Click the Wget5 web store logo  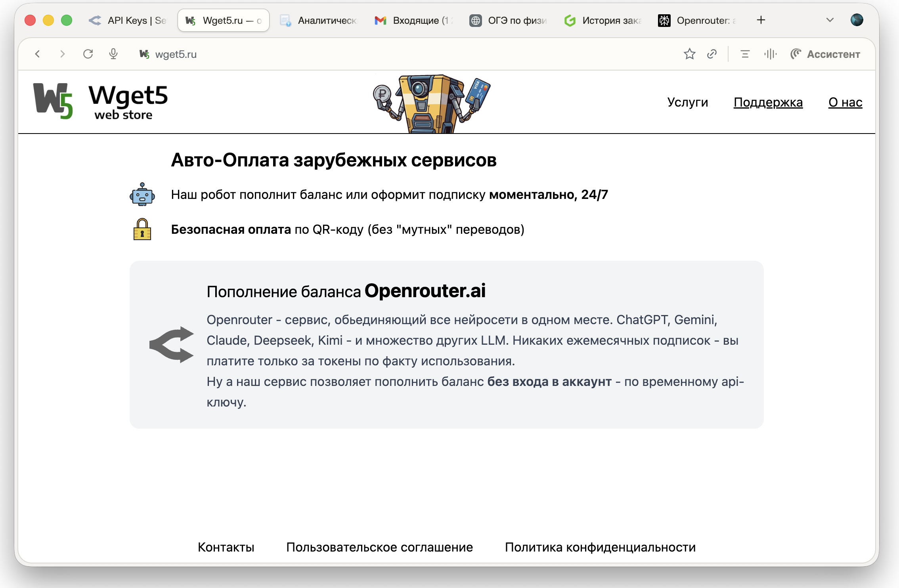(100, 101)
